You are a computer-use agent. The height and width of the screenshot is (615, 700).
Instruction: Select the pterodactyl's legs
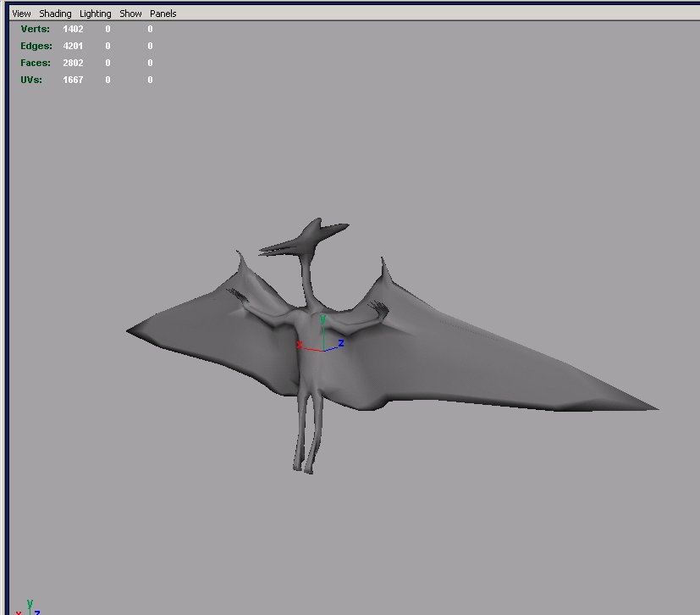tap(306, 436)
